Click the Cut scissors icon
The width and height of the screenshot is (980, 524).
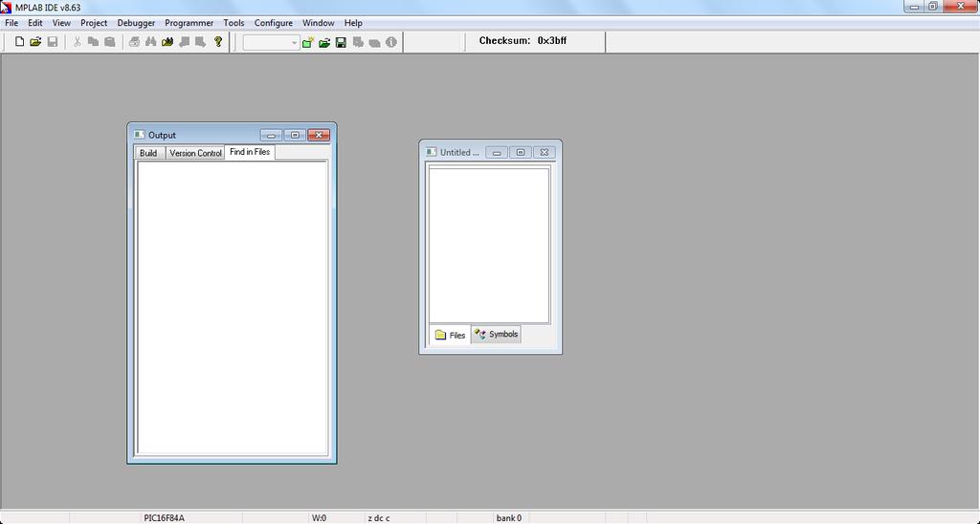[x=78, y=42]
